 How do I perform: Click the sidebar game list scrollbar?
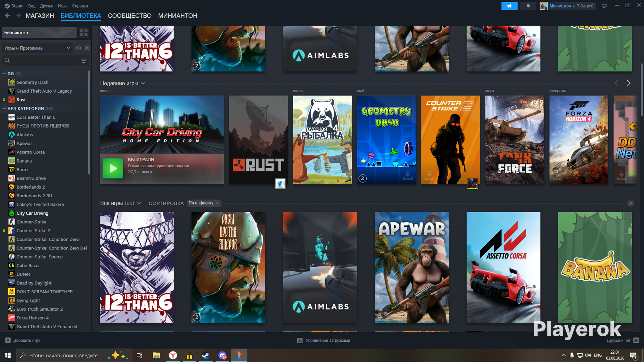(89, 123)
